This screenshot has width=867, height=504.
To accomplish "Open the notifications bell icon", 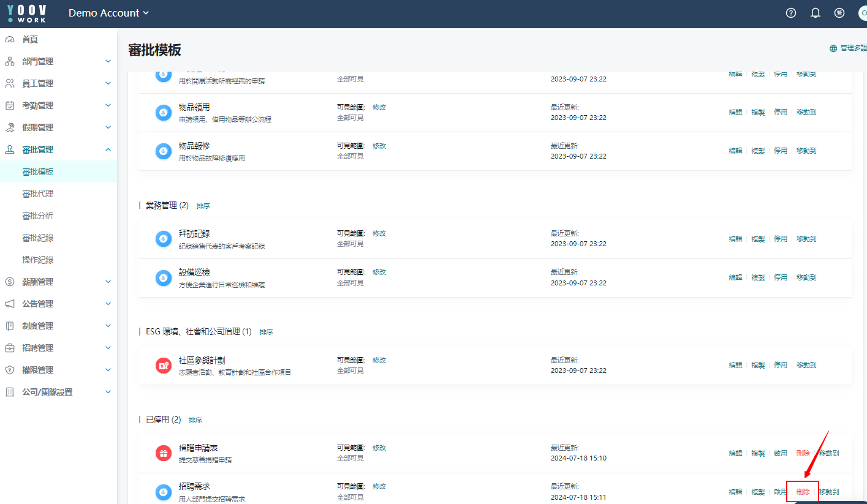I will 816,13.
